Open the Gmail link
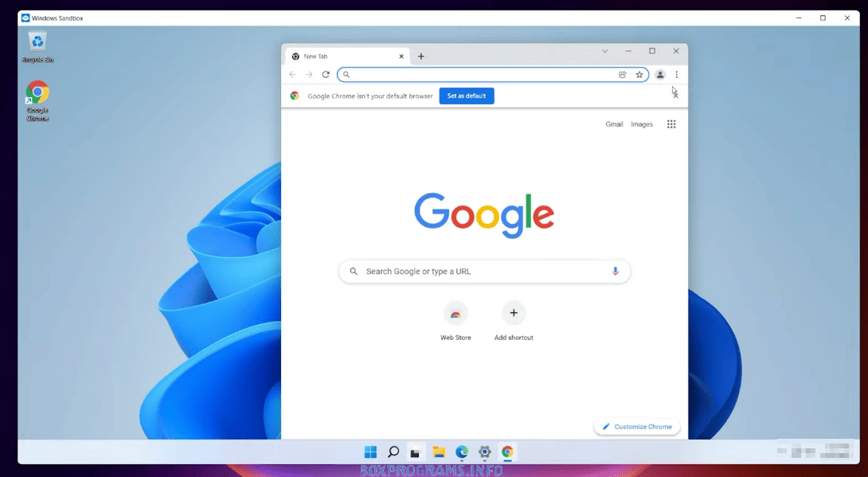This screenshot has width=868, height=477. click(x=614, y=124)
